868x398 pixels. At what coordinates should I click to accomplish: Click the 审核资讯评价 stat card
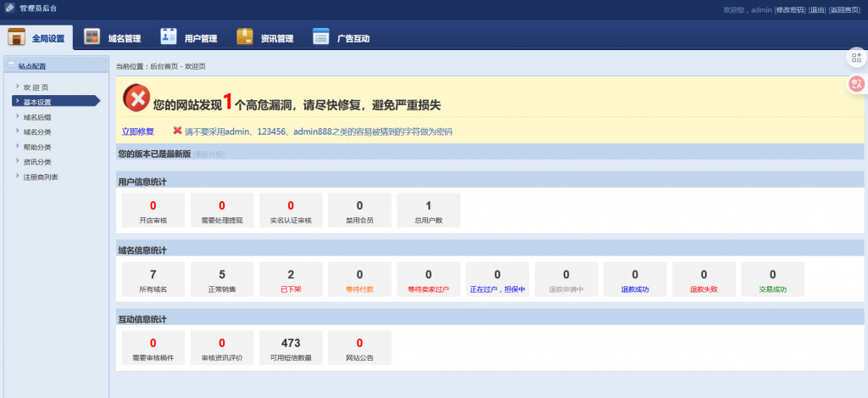[x=222, y=348]
